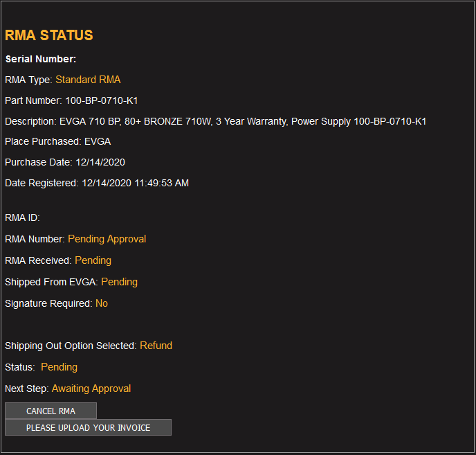The image size is (476, 455).
Task: Click the Serial Number label
Action: [x=41, y=59]
